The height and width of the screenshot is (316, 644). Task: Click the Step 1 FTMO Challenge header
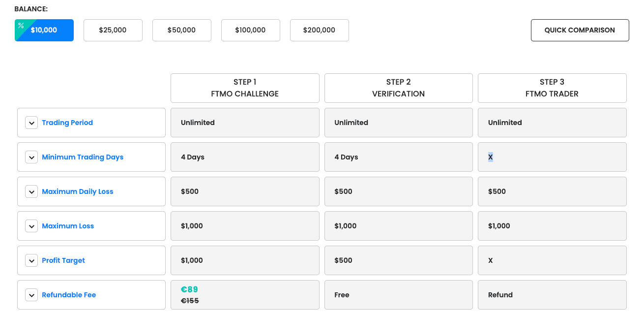pos(245,88)
